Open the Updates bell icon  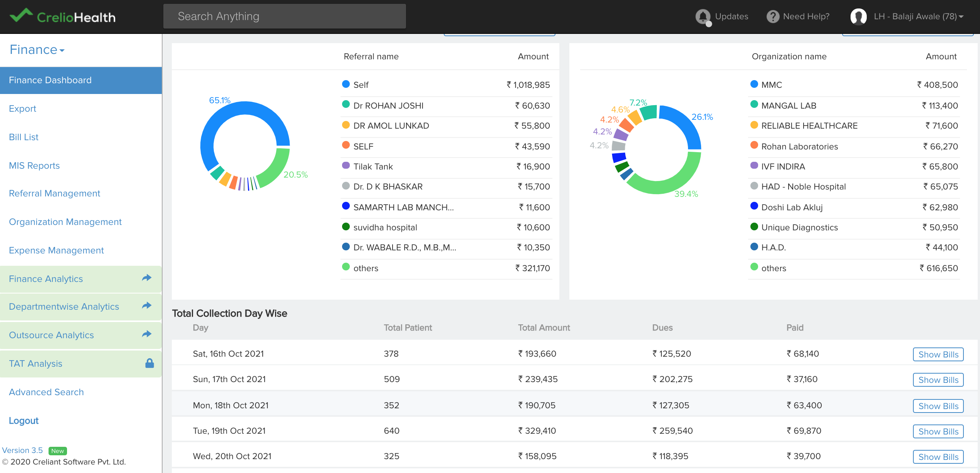pyautogui.click(x=703, y=17)
